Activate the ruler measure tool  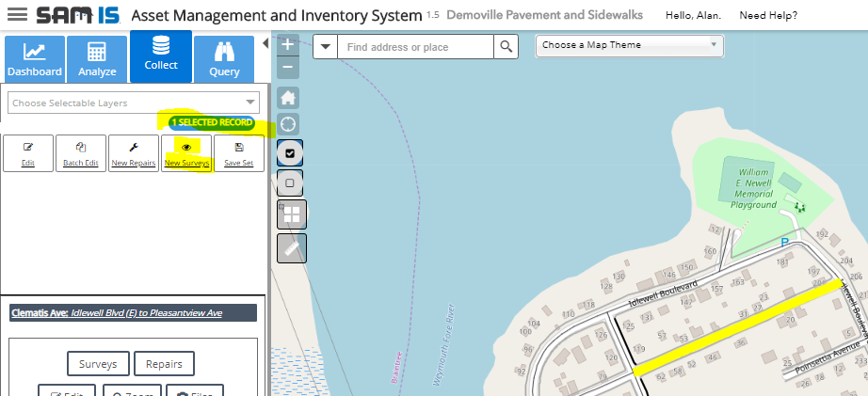pos(291,247)
